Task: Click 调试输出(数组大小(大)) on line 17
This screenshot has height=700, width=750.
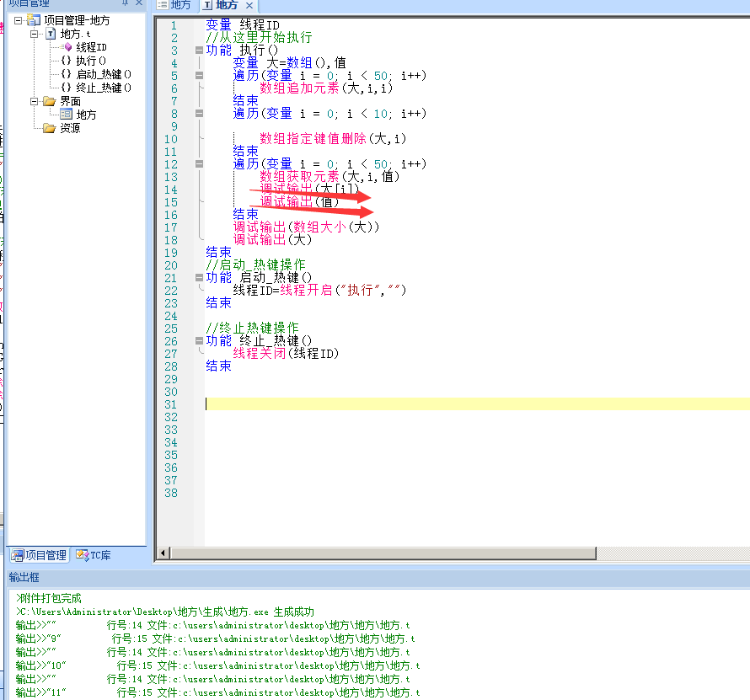Action: 306,227
